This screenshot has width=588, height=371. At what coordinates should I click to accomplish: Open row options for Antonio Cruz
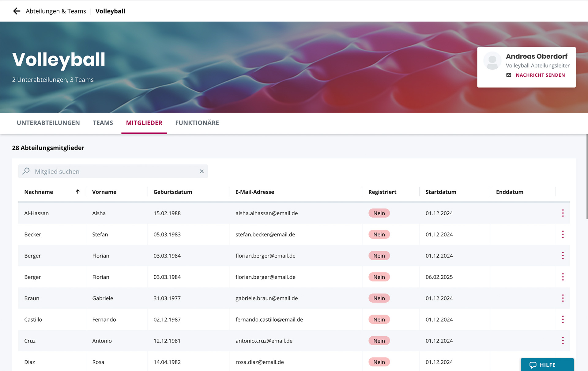pos(563,341)
